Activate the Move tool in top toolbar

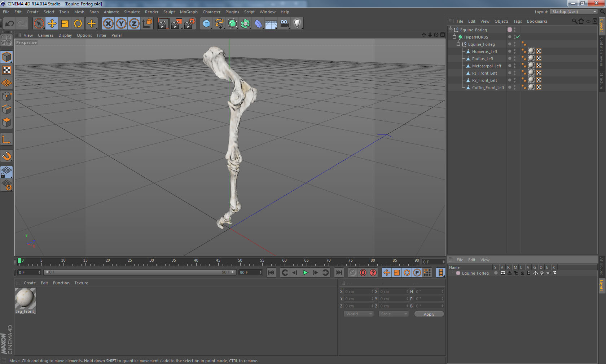52,24
